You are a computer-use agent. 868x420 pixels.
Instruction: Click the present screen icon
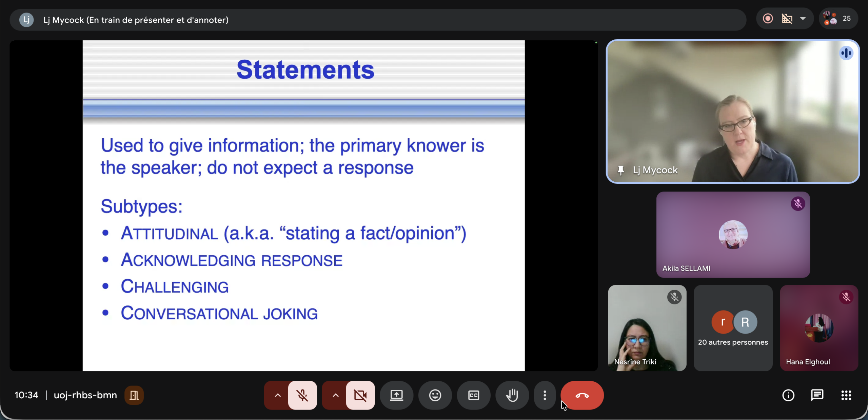point(396,395)
